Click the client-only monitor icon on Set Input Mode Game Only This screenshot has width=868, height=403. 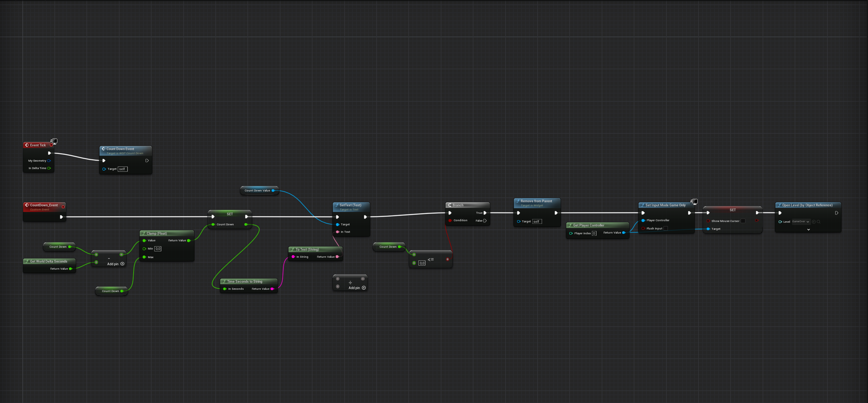695,201
